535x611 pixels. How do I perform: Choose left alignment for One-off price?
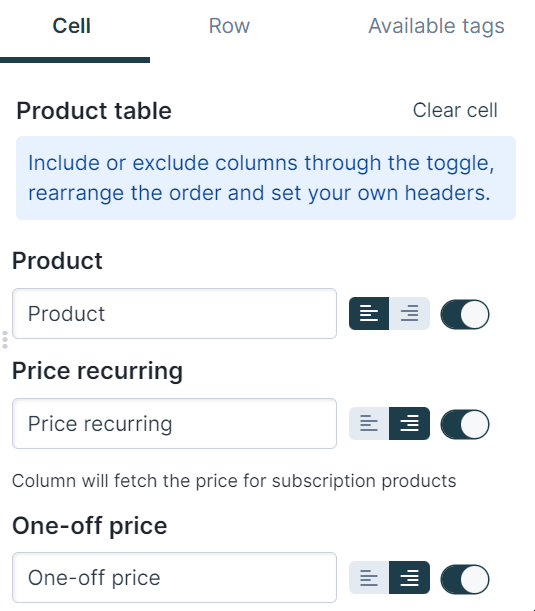[x=369, y=577]
